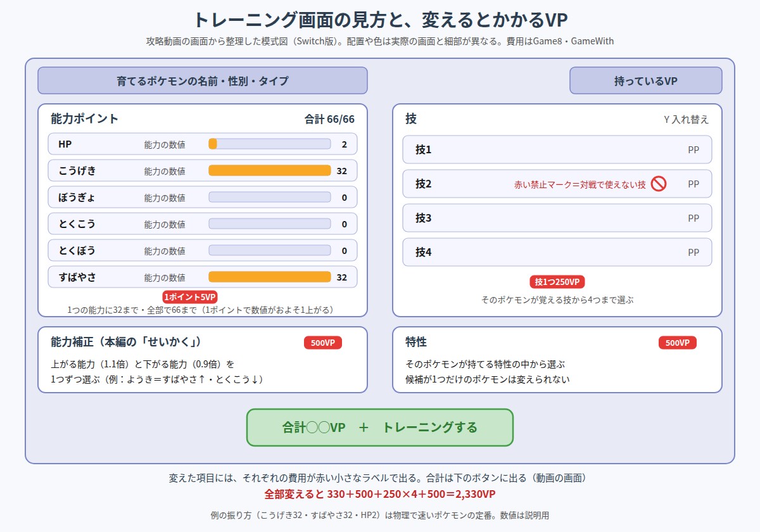Click the value 32 in こうげき row

click(x=342, y=171)
